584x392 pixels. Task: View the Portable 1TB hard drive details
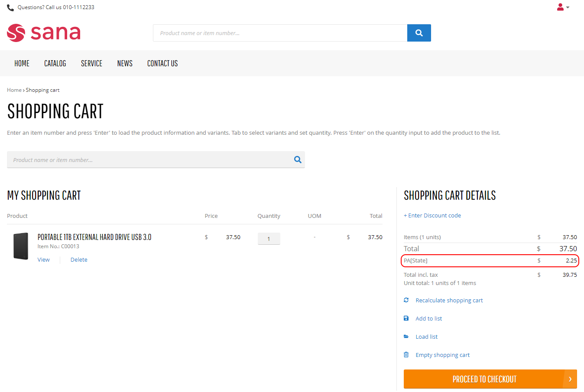click(43, 259)
